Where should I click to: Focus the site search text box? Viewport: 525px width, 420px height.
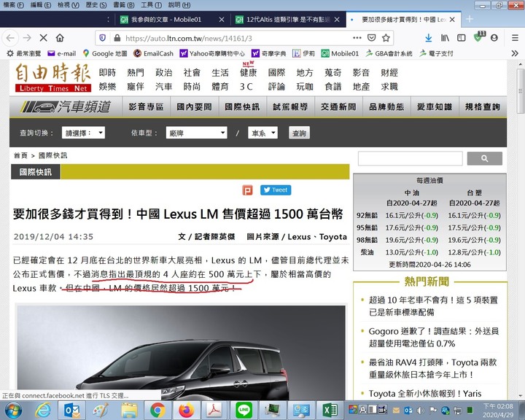coord(410,158)
